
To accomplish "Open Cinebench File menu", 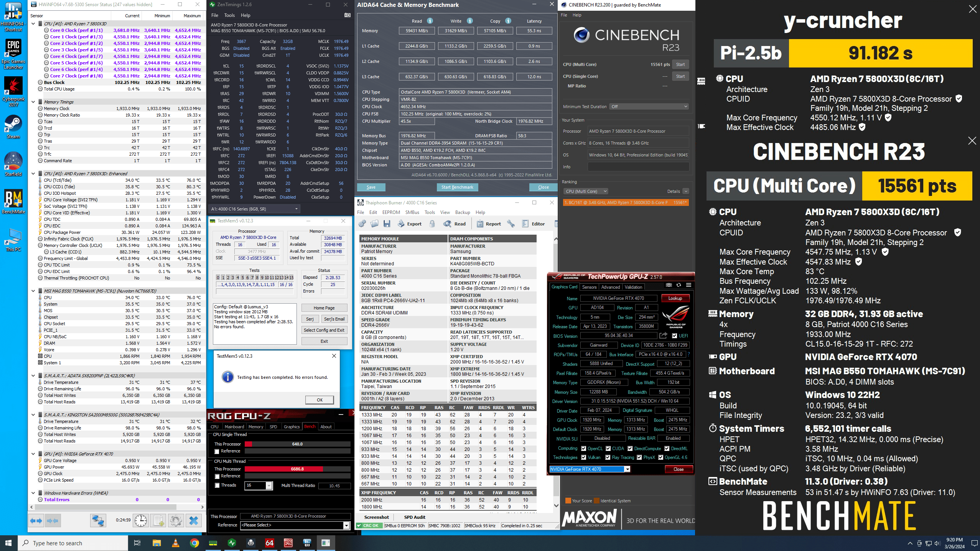I will pos(564,15).
